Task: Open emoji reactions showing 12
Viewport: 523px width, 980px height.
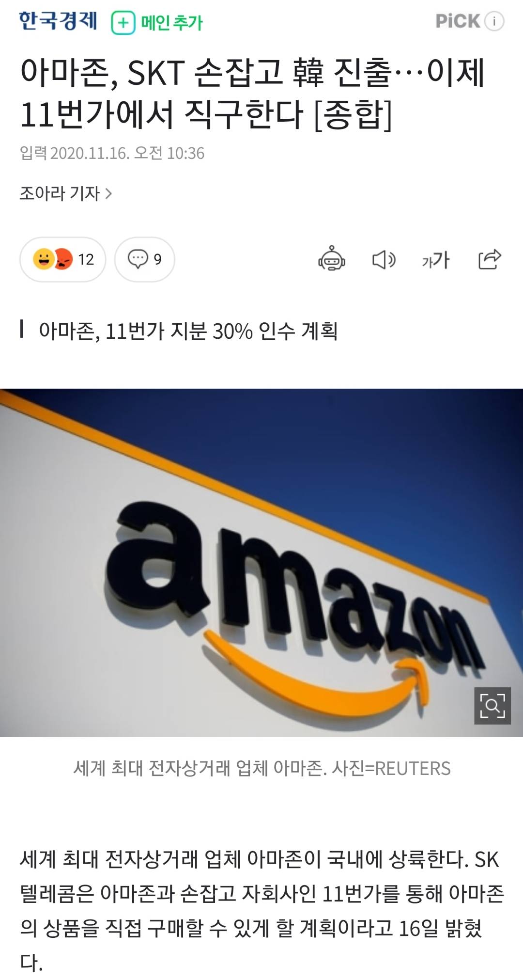Action: (x=62, y=259)
